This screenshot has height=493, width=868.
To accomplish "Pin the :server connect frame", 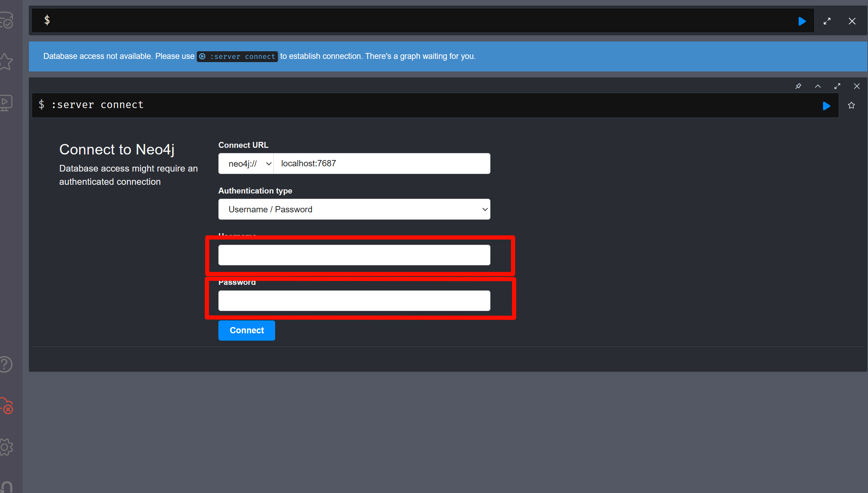I will (798, 86).
